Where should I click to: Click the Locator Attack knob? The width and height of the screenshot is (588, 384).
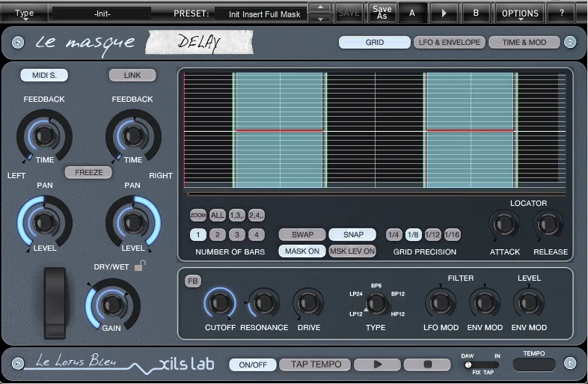(x=504, y=225)
